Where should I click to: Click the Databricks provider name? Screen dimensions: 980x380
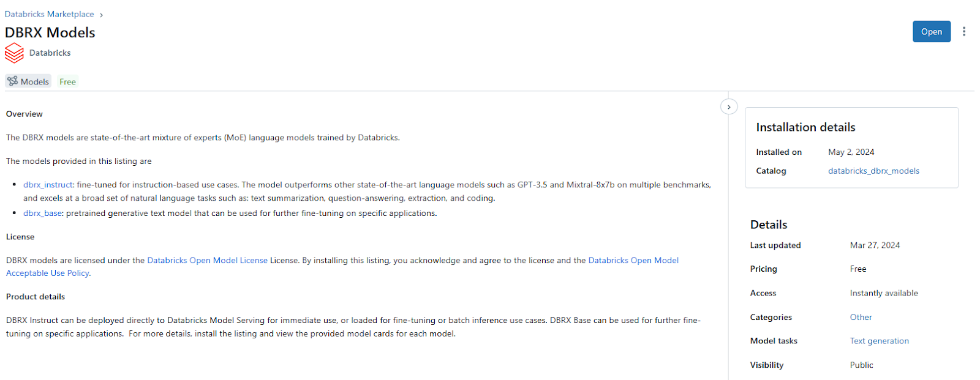click(x=50, y=53)
